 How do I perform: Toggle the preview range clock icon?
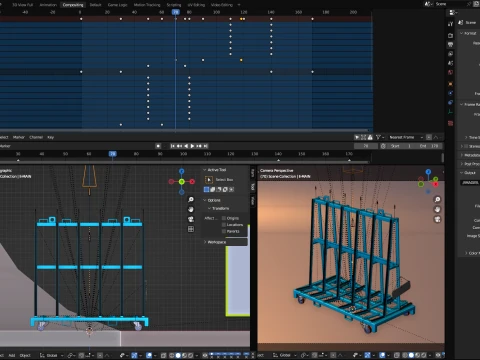coord(383,146)
